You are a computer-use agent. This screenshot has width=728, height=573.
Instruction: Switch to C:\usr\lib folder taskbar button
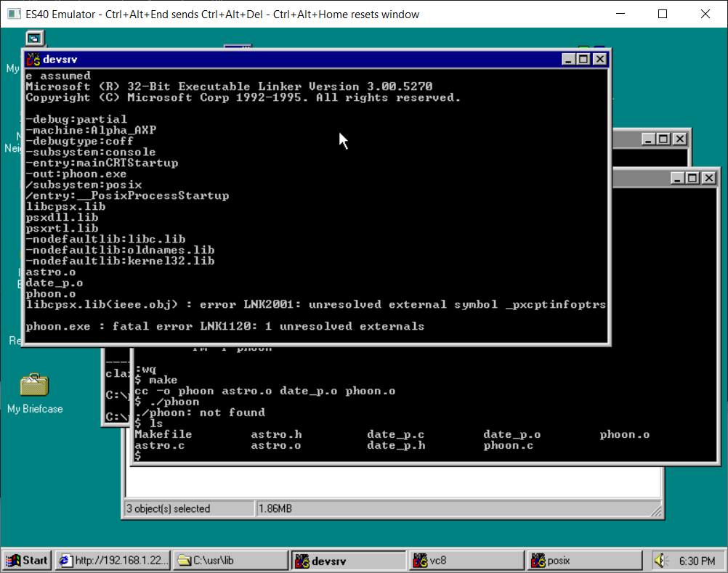click(231, 561)
